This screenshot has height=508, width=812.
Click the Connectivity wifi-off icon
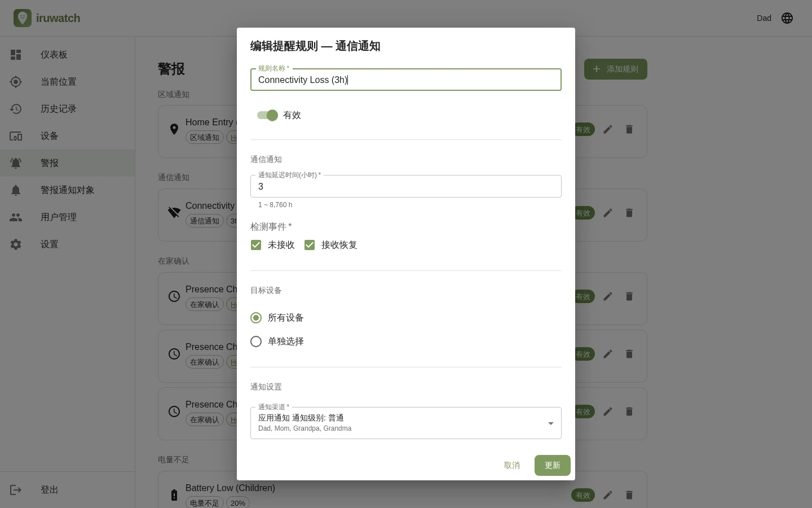(x=174, y=213)
